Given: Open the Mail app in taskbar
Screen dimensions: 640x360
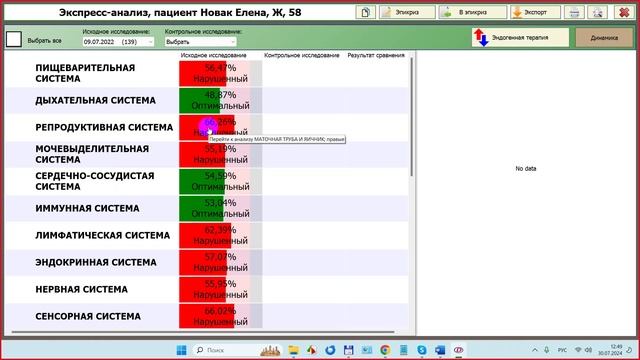Looking at the screenshot, I should pyautogui.click(x=367, y=350).
